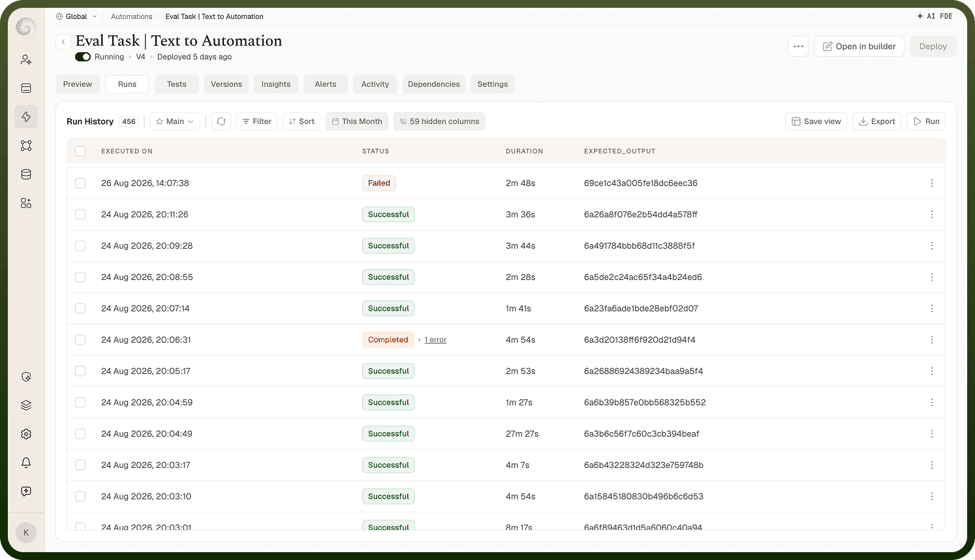Image resolution: width=975 pixels, height=560 pixels.
Task: Click the Completed status badge
Action: pyautogui.click(x=388, y=340)
